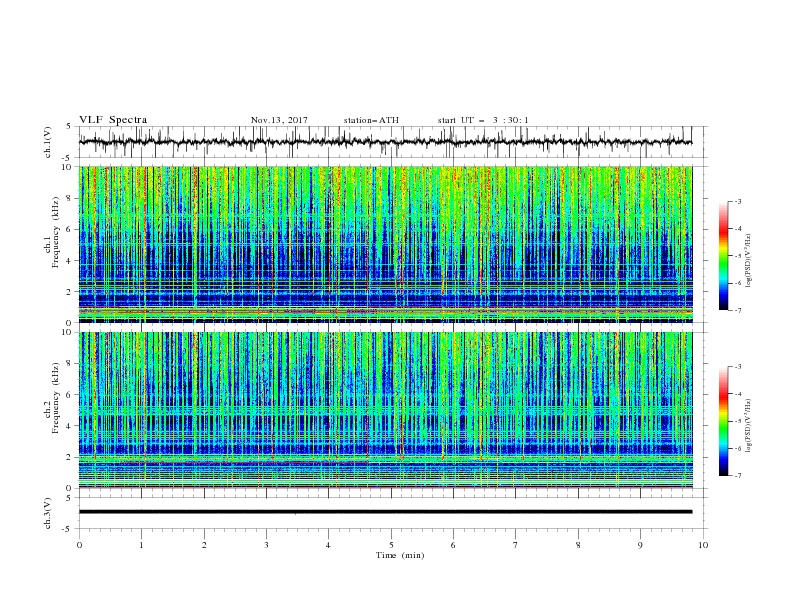Click the "-7" tick on lower color bar
This screenshot has width=792, height=612.
(x=738, y=476)
